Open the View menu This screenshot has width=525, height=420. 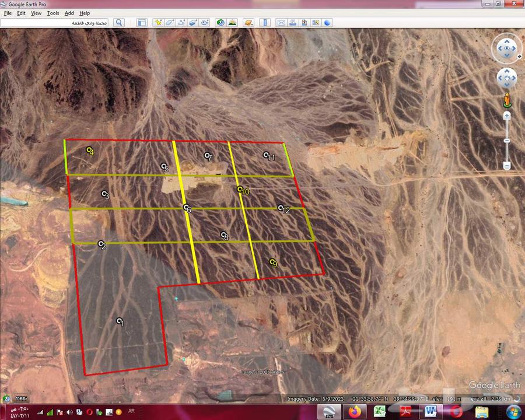coord(36,13)
